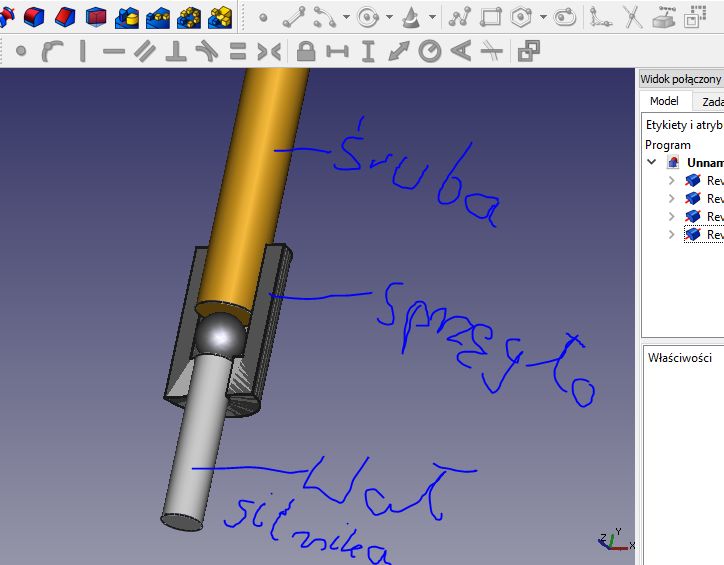Expand the selected last Rev item
This screenshot has width=724, height=565.
click(672, 234)
